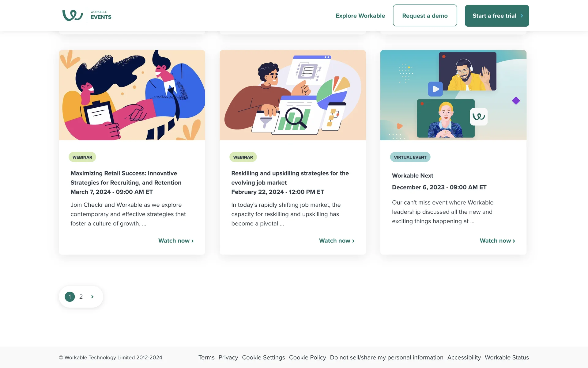Open Explore Workable menu link
This screenshot has height=368, width=588.
[x=360, y=16]
